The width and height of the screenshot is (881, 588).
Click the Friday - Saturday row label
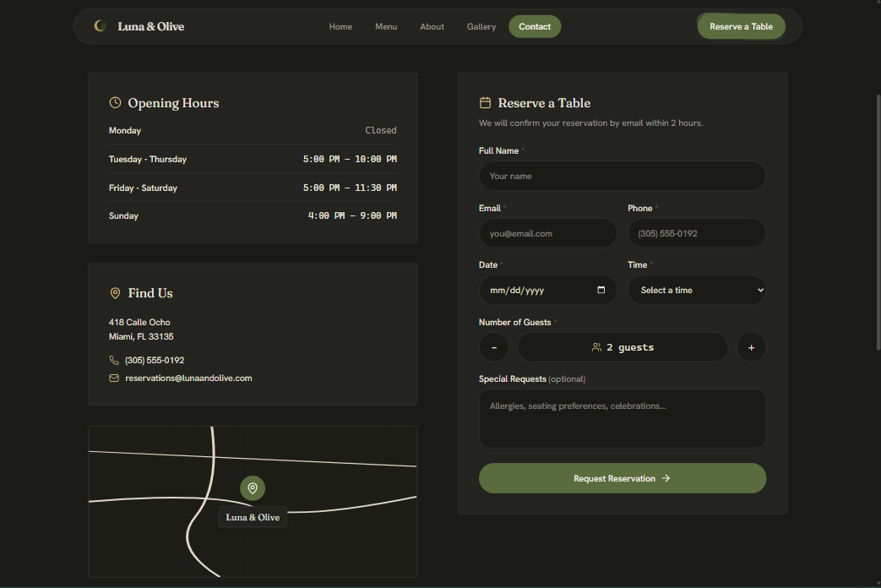[x=144, y=188]
